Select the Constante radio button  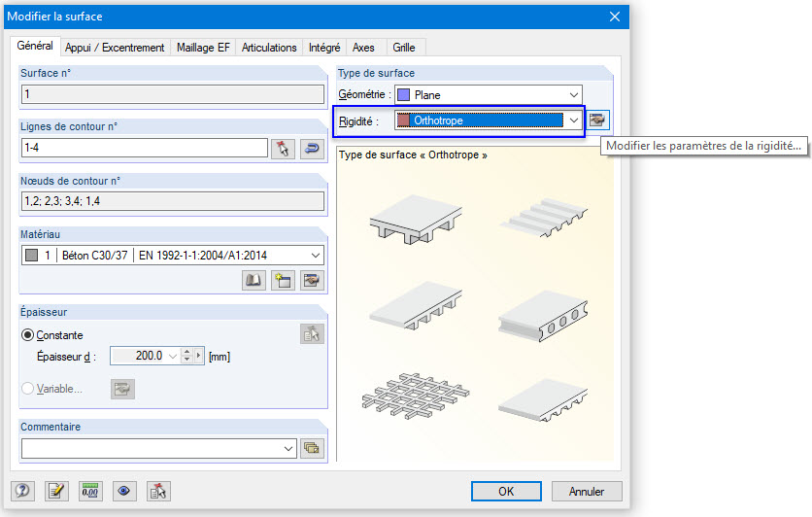[27, 334]
